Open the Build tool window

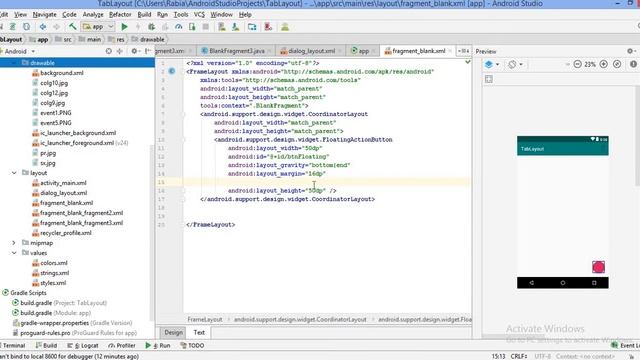[x=46, y=346]
